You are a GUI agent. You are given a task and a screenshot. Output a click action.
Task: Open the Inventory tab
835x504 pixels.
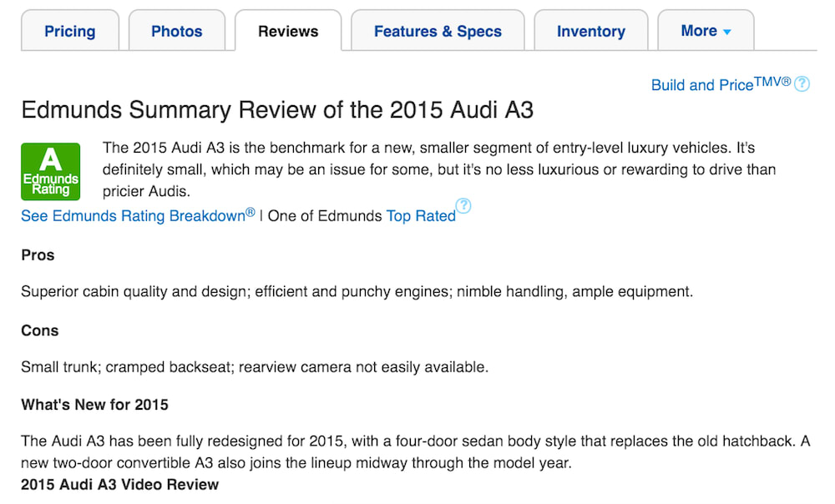(x=591, y=31)
